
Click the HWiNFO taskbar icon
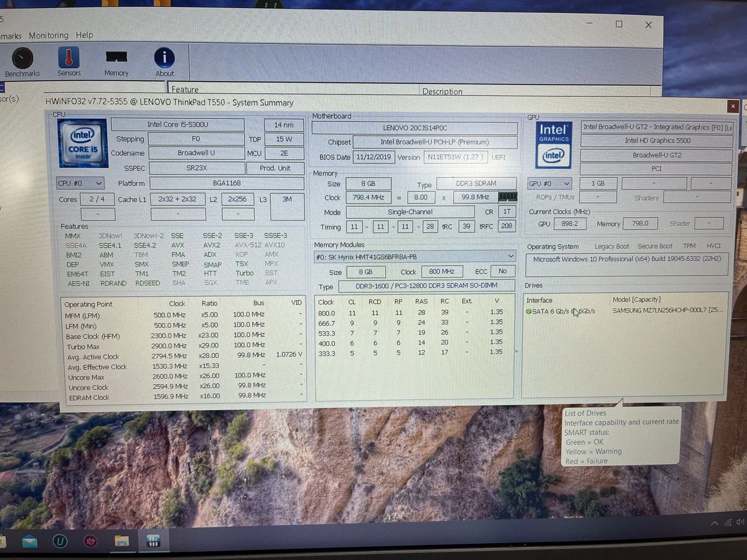[x=153, y=541]
